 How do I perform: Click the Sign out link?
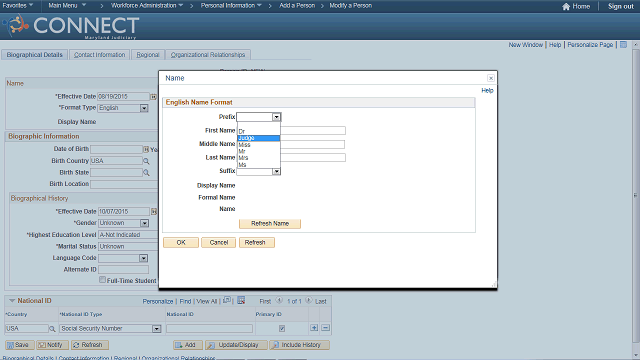click(x=620, y=7)
